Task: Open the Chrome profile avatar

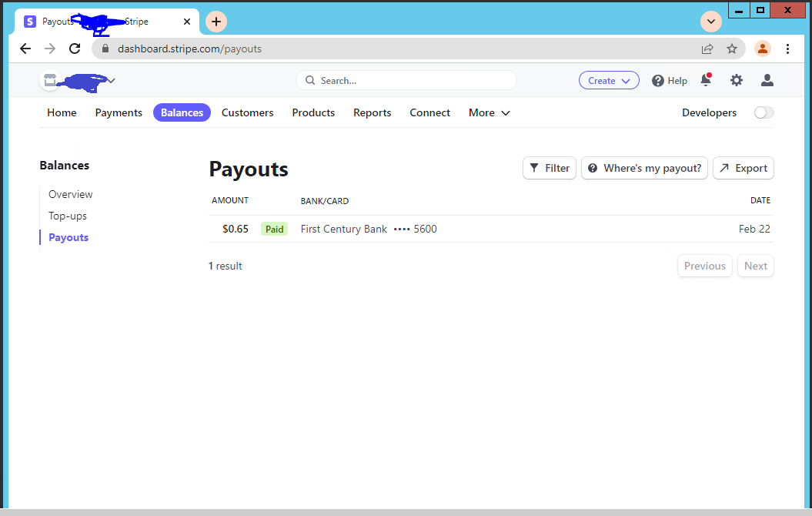Action: pyautogui.click(x=762, y=49)
